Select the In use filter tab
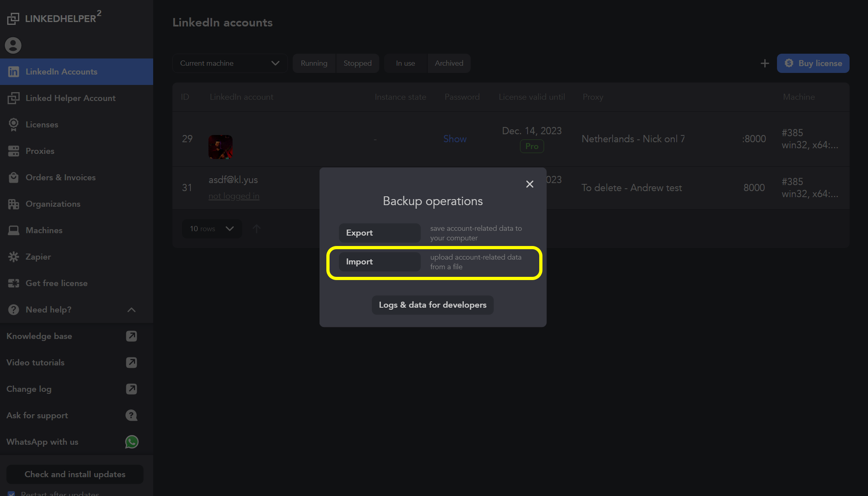 pos(405,63)
